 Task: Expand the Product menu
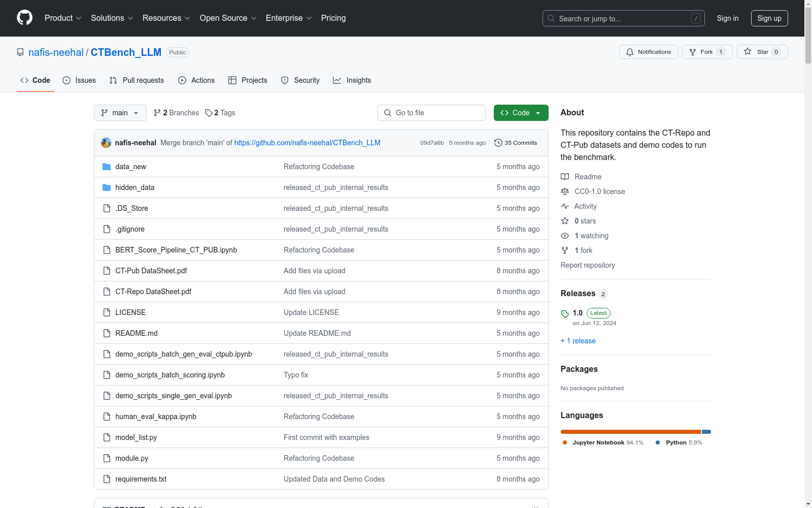(x=63, y=18)
